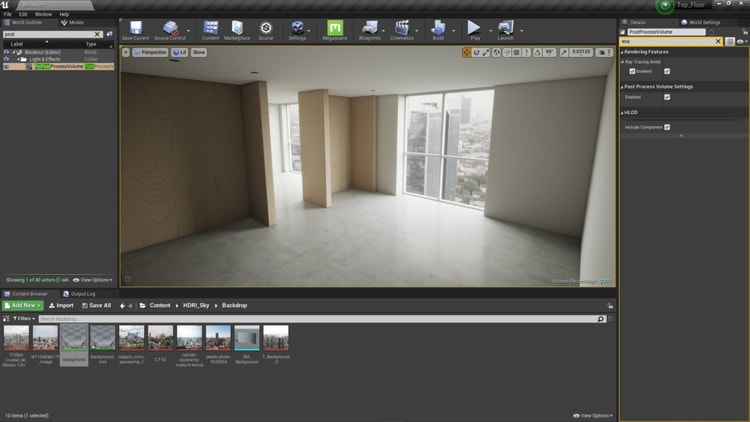Toggle visibility eye of Light & Effects folder
The image size is (750, 422).
click(x=6, y=59)
